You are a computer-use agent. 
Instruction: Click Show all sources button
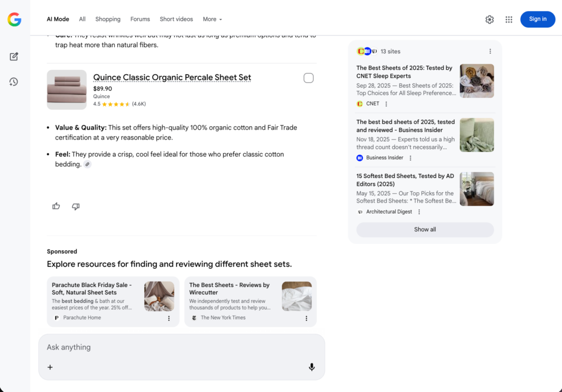point(425,229)
